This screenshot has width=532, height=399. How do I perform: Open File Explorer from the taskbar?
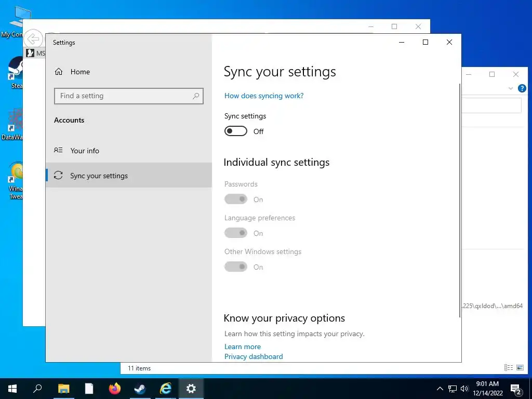pos(63,389)
